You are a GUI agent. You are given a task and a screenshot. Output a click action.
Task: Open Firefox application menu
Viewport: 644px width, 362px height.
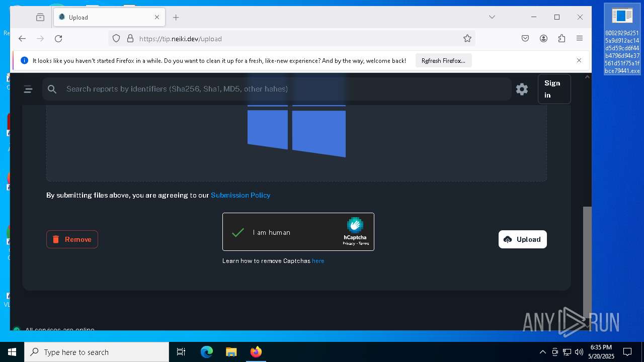[580, 39]
